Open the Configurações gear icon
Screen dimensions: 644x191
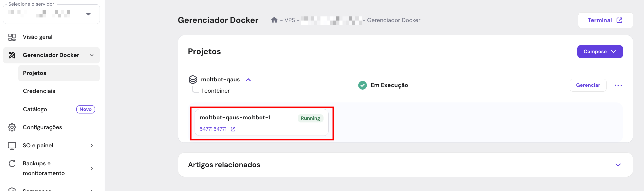tap(12, 127)
